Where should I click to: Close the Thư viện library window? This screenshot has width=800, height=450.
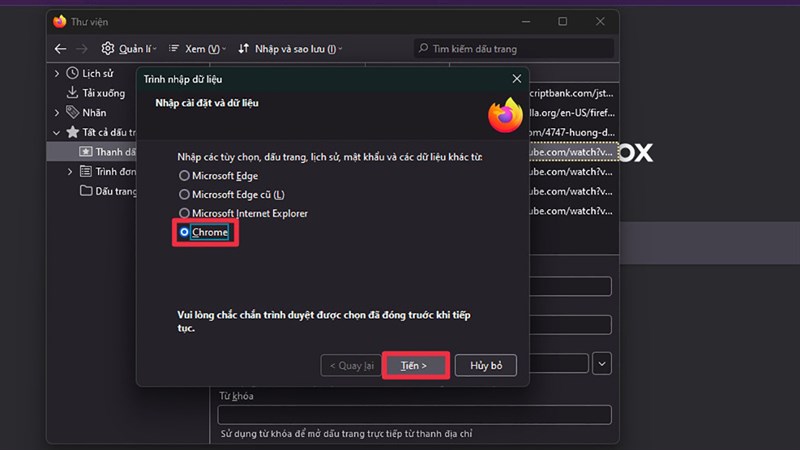pos(600,21)
